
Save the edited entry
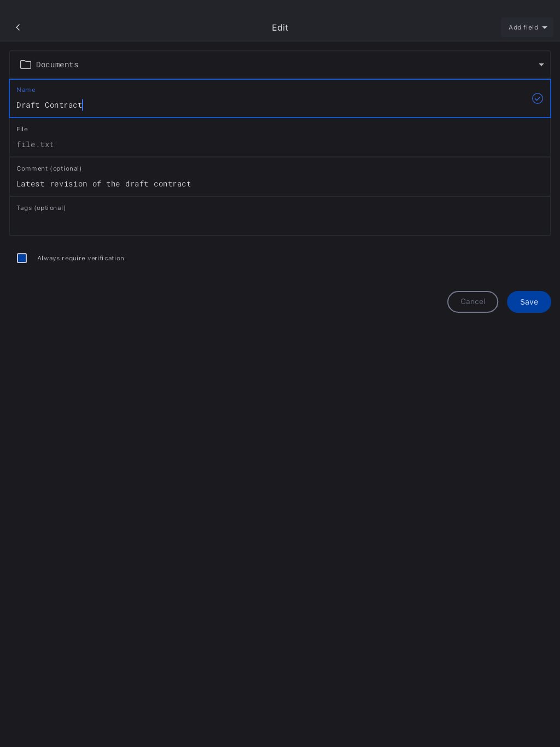click(x=528, y=302)
